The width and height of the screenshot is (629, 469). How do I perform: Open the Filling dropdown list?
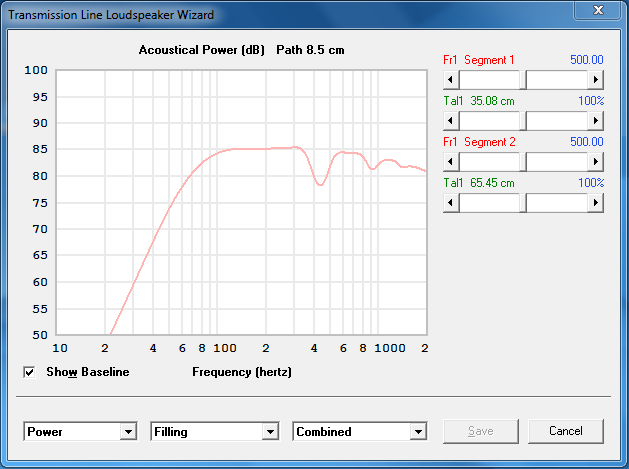(270, 432)
